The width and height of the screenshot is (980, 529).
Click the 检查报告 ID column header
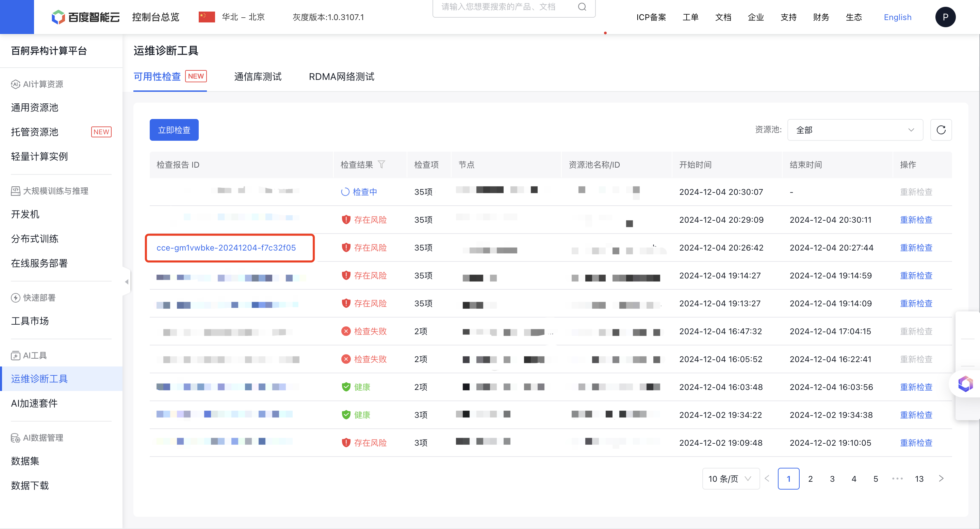click(x=178, y=165)
